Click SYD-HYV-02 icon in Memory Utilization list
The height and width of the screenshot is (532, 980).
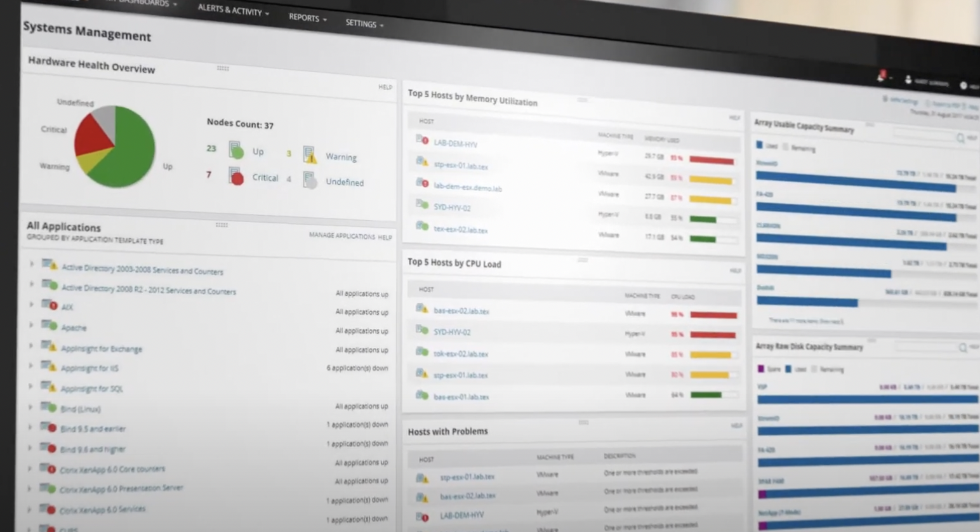pos(422,204)
